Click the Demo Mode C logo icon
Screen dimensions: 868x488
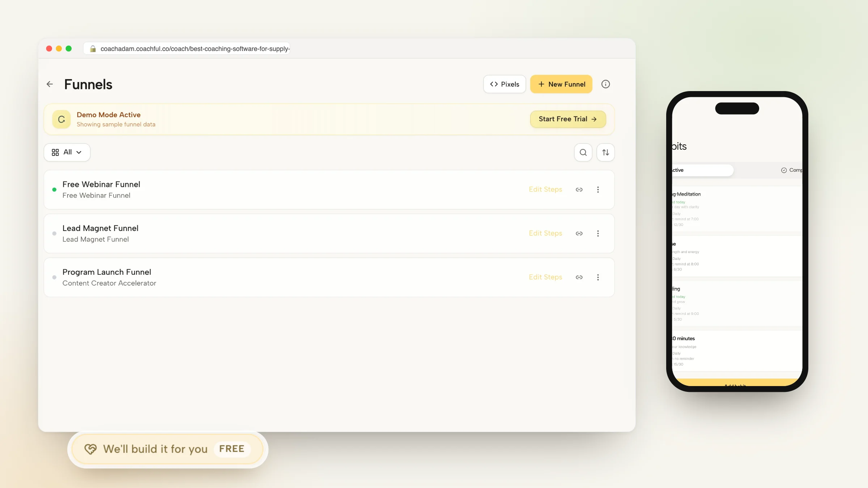tap(61, 119)
